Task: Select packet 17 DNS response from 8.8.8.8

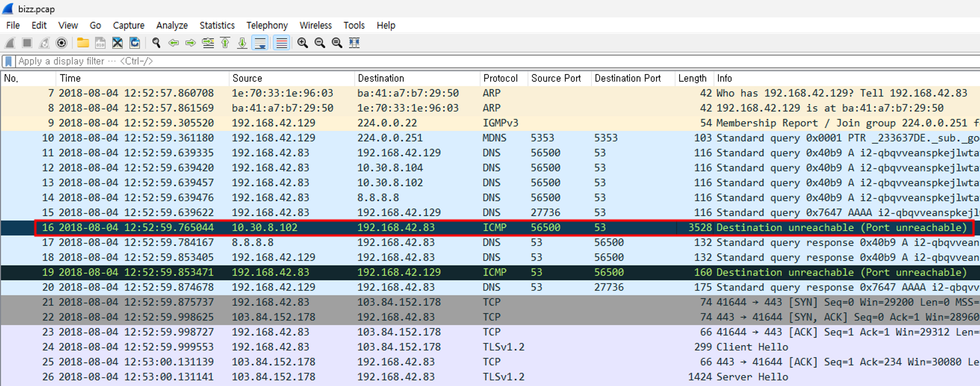Action: pyautogui.click(x=490, y=242)
